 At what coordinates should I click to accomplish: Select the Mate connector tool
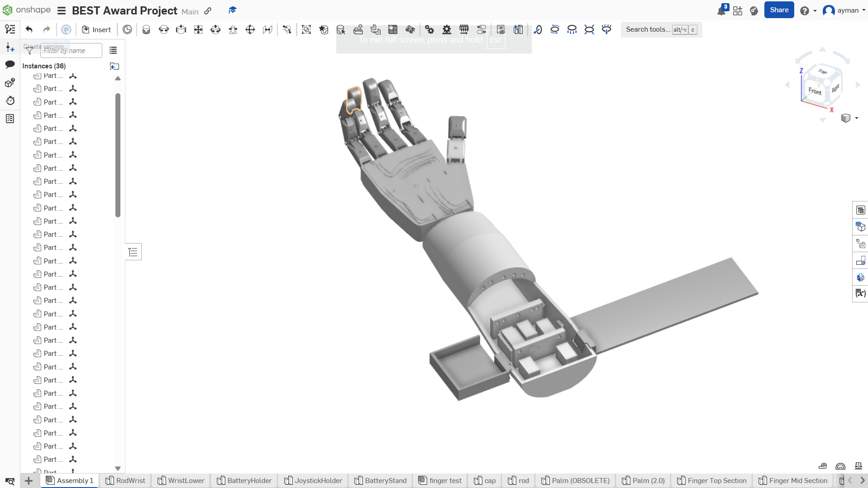point(324,29)
